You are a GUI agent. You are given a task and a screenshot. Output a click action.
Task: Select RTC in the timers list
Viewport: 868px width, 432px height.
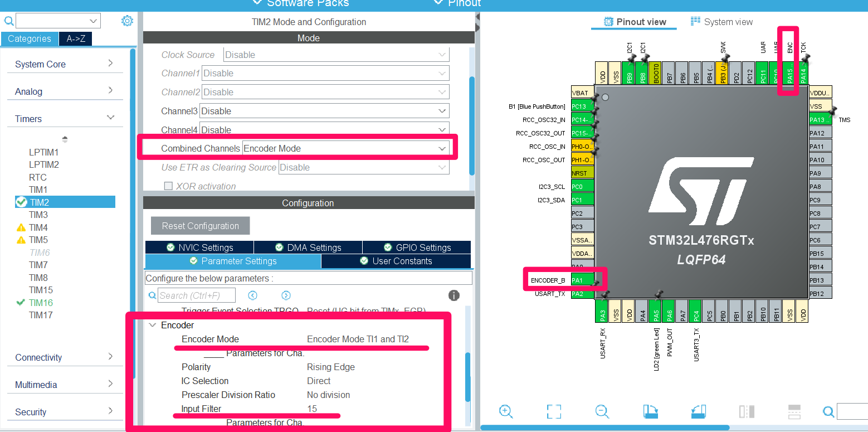click(38, 177)
